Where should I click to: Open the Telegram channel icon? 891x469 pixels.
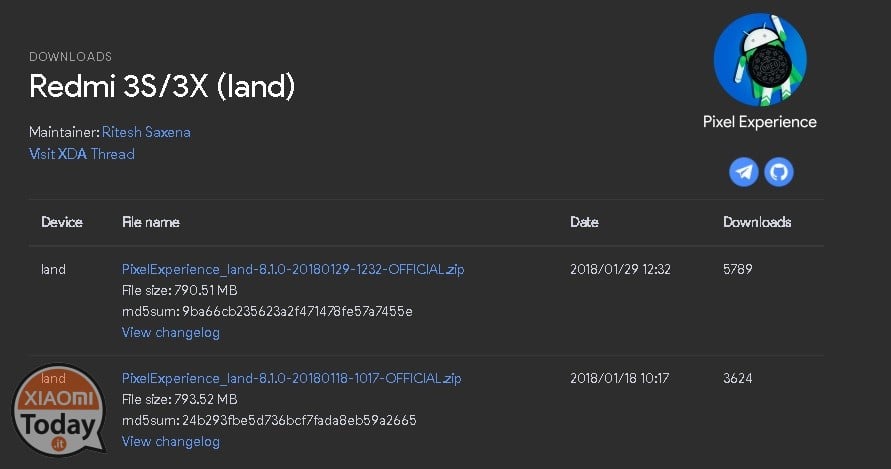744,172
